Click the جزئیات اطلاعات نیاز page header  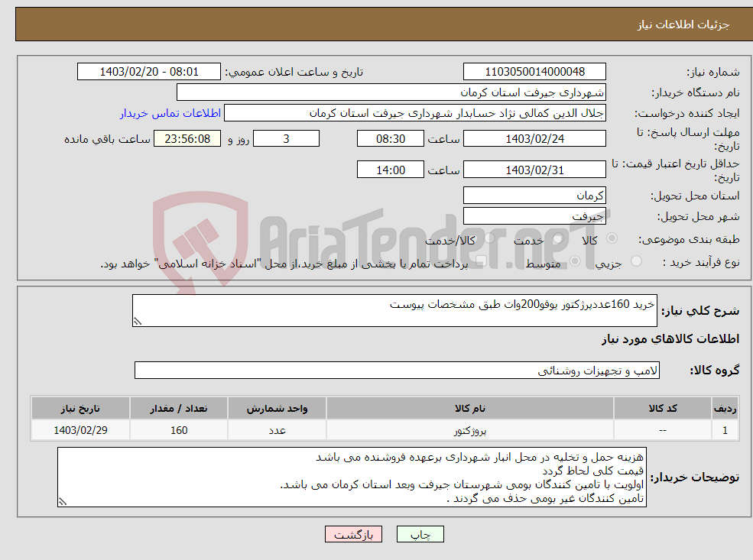(x=683, y=24)
